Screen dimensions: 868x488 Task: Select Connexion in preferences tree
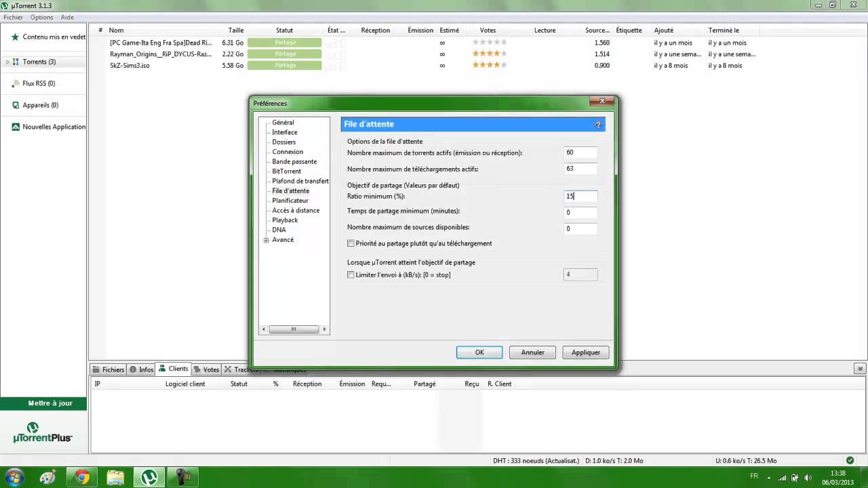click(288, 152)
